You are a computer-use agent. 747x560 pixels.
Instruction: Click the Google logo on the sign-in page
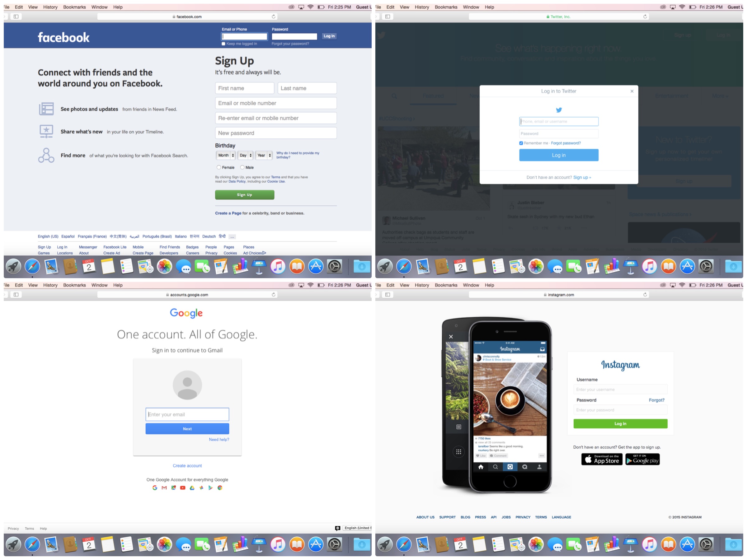[x=186, y=313]
